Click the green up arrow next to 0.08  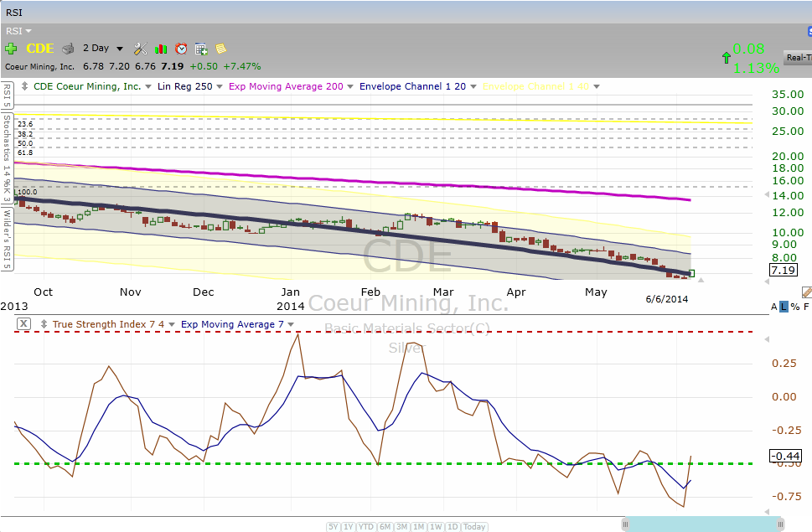click(726, 58)
